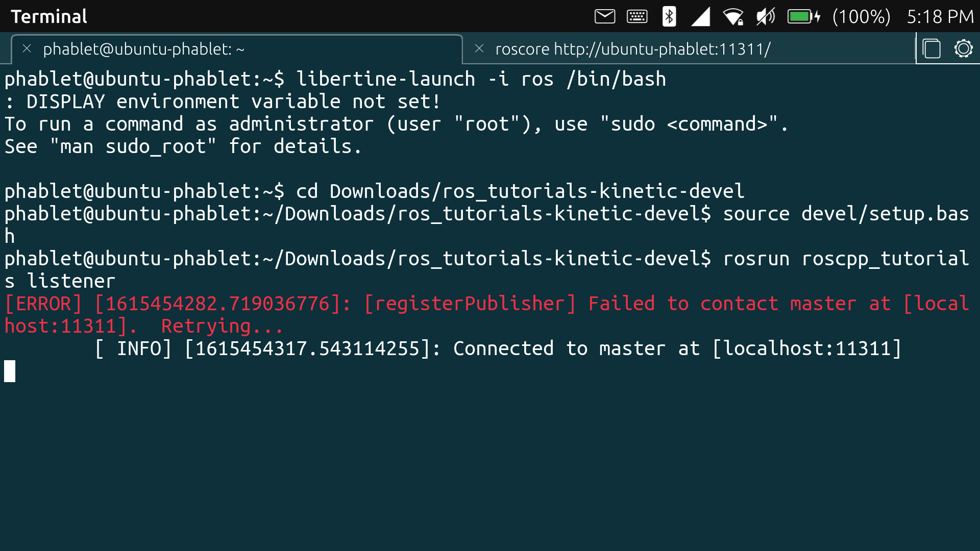
Task: Expand the battery percentage panel
Action: tap(862, 16)
